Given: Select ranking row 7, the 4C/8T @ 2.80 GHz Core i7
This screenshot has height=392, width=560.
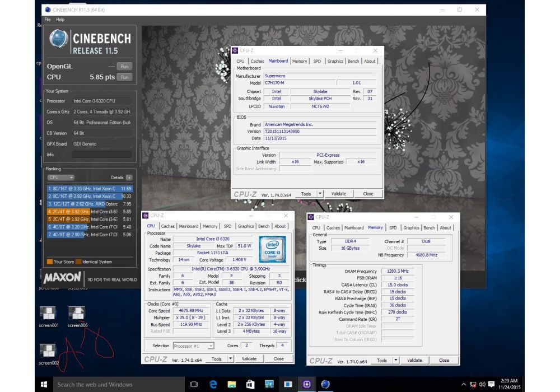Looking at the screenshot, I should coord(90,235).
